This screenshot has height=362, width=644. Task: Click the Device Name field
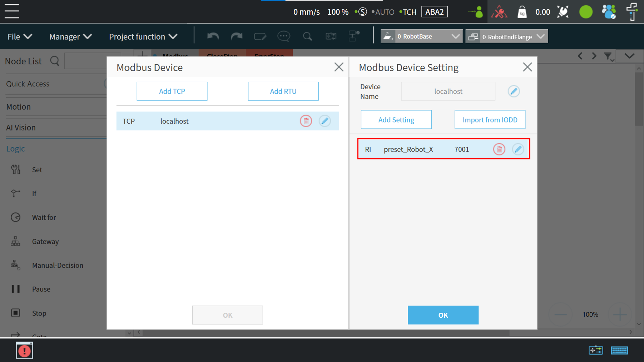click(x=448, y=91)
